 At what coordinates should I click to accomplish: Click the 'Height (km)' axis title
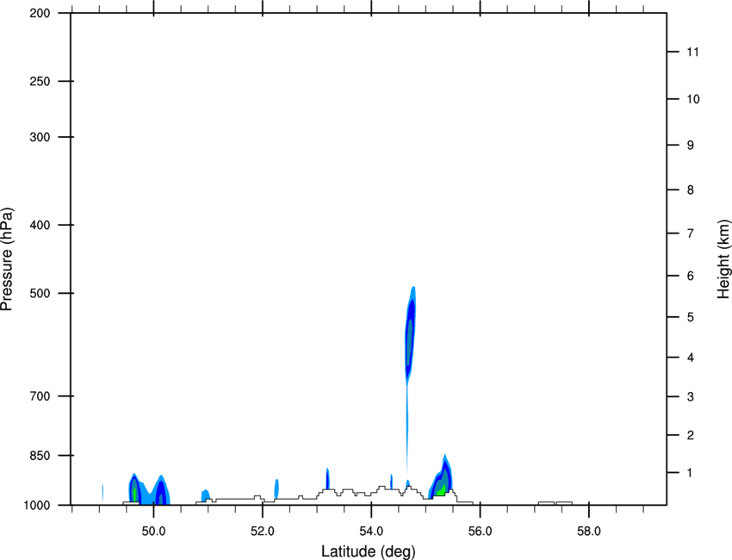[x=723, y=259]
